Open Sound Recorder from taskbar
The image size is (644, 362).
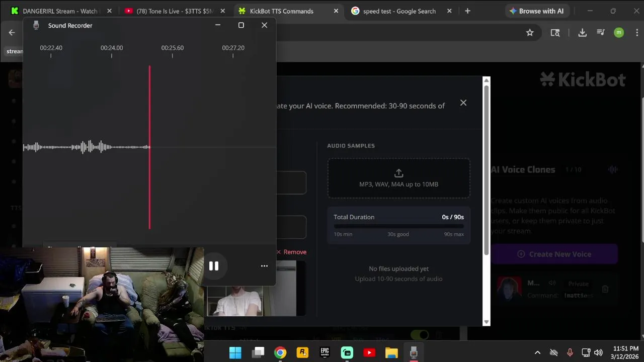click(414, 352)
